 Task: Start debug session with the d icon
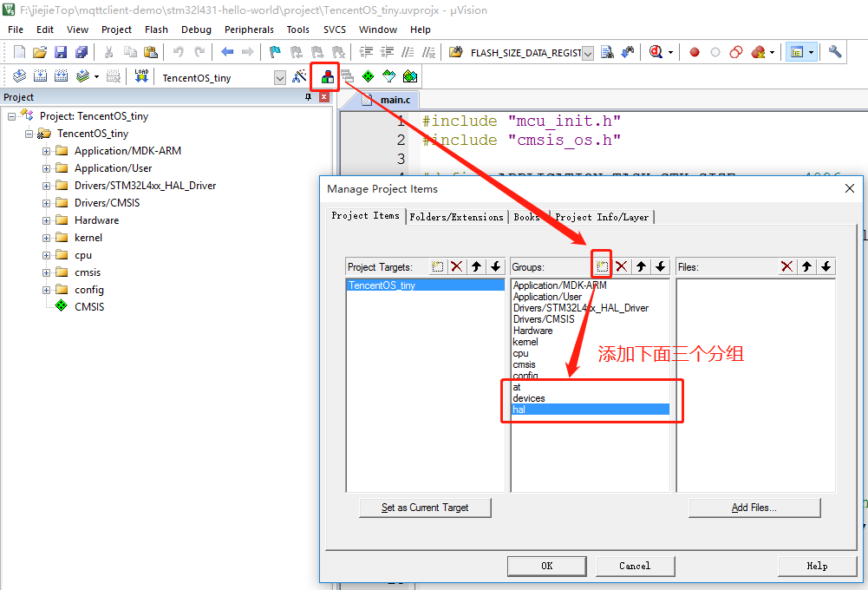tap(656, 52)
